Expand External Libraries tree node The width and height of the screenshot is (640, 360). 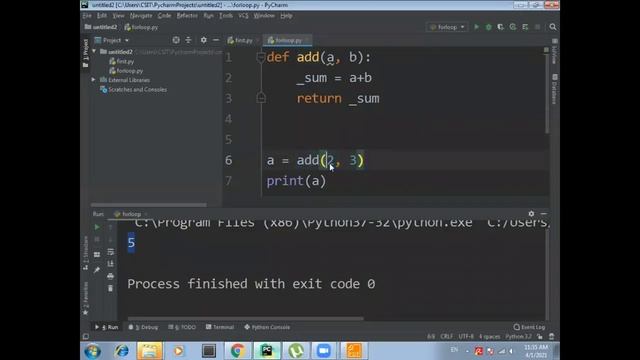tap(93, 80)
